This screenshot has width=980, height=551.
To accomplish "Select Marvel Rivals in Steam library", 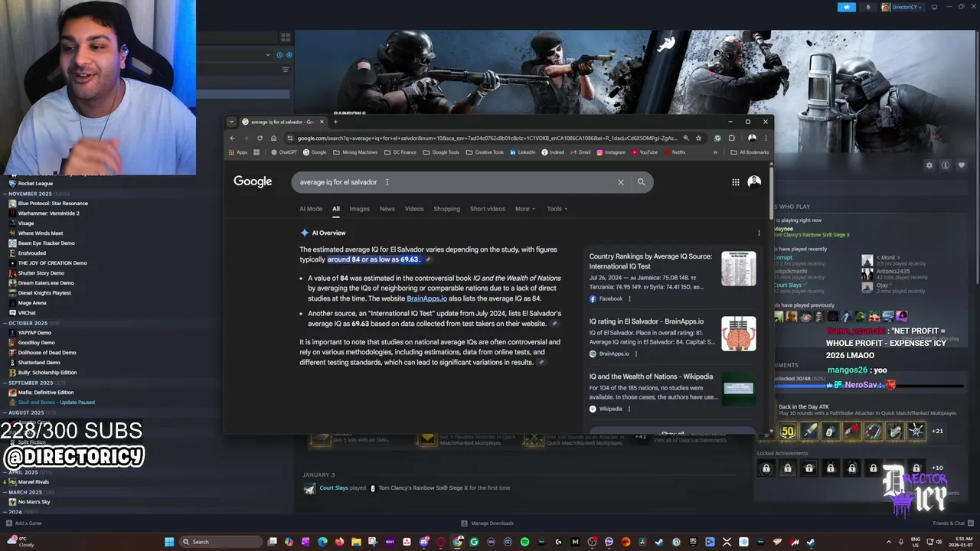I will (x=34, y=482).
